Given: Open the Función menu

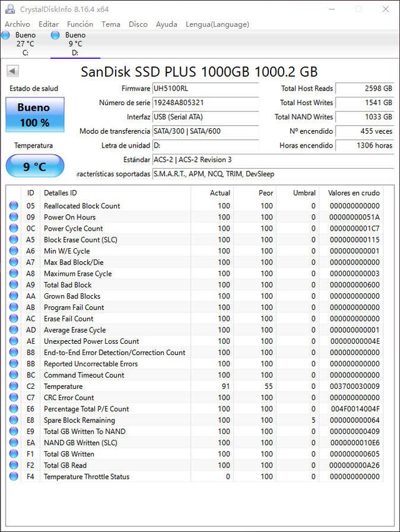Looking at the screenshot, I should [x=80, y=24].
